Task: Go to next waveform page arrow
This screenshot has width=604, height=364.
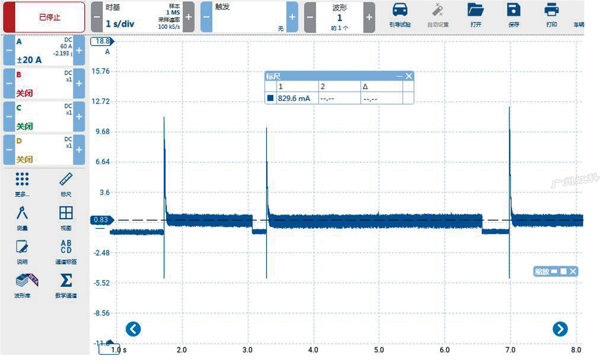Action: coord(560,329)
